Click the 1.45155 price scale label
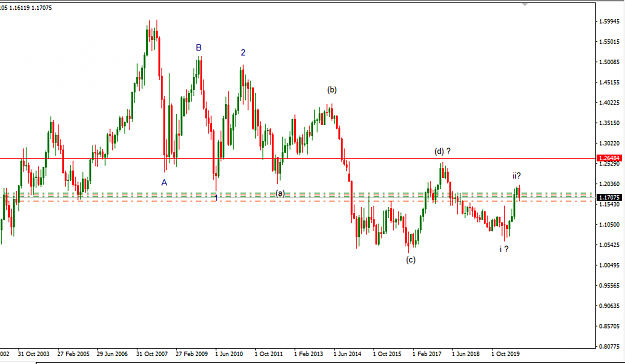 coord(609,82)
